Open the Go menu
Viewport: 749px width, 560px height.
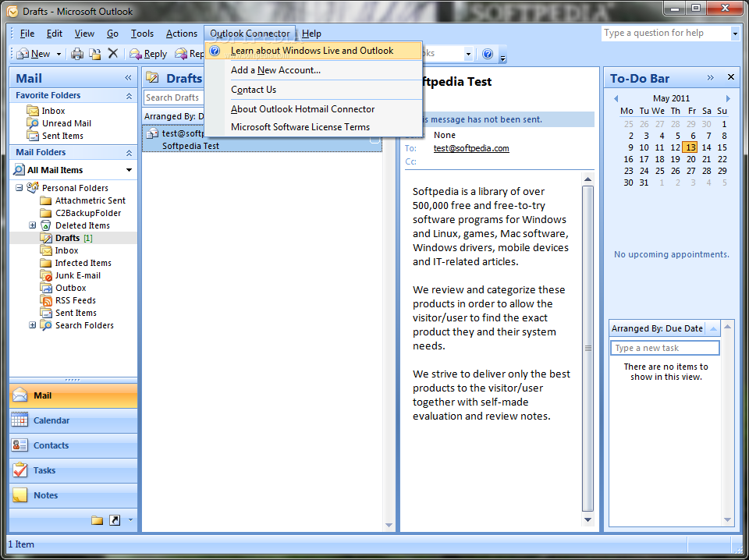coord(112,34)
